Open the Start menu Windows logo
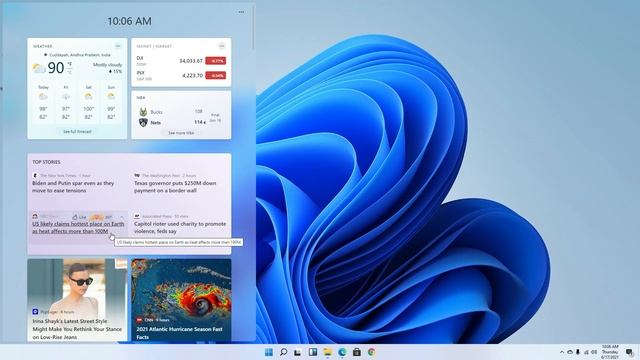Image resolution: width=640 pixels, height=360 pixels. [269, 352]
